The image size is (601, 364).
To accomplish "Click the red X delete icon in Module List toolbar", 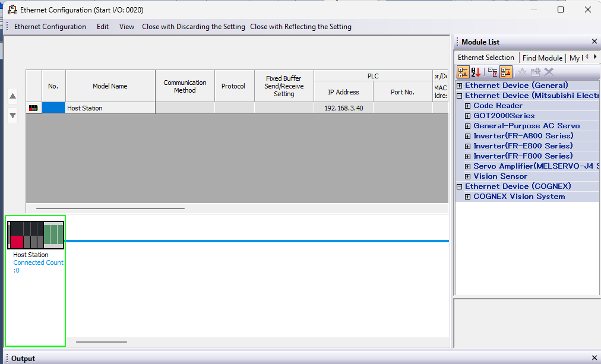I will 549,72.
